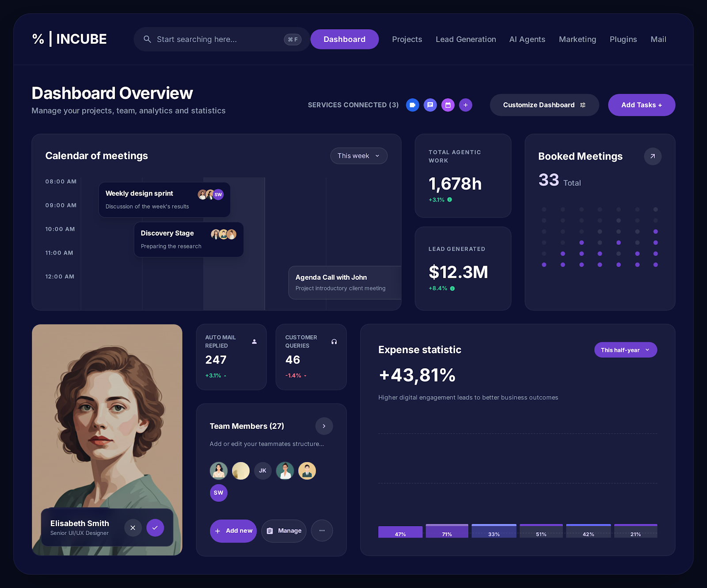Image resolution: width=707 pixels, height=588 pixels.
Task: Open the three-dots more options button
Action: click(322, 531)
